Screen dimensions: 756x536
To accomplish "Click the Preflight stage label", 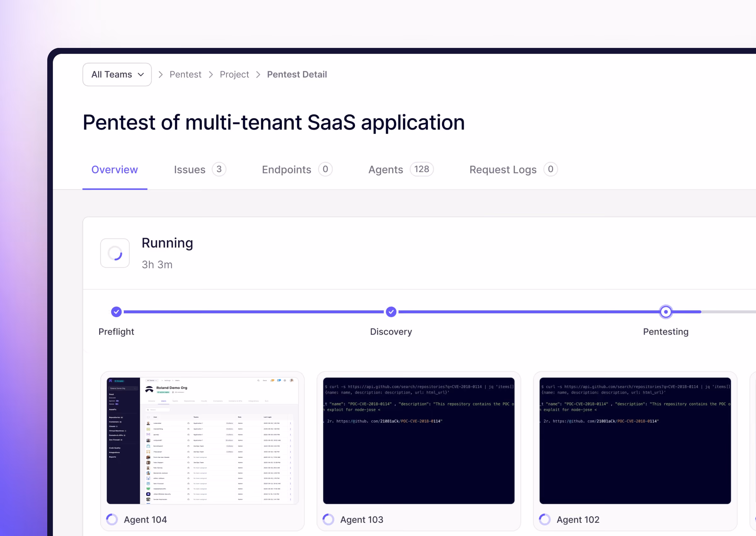I will point(116,332).
